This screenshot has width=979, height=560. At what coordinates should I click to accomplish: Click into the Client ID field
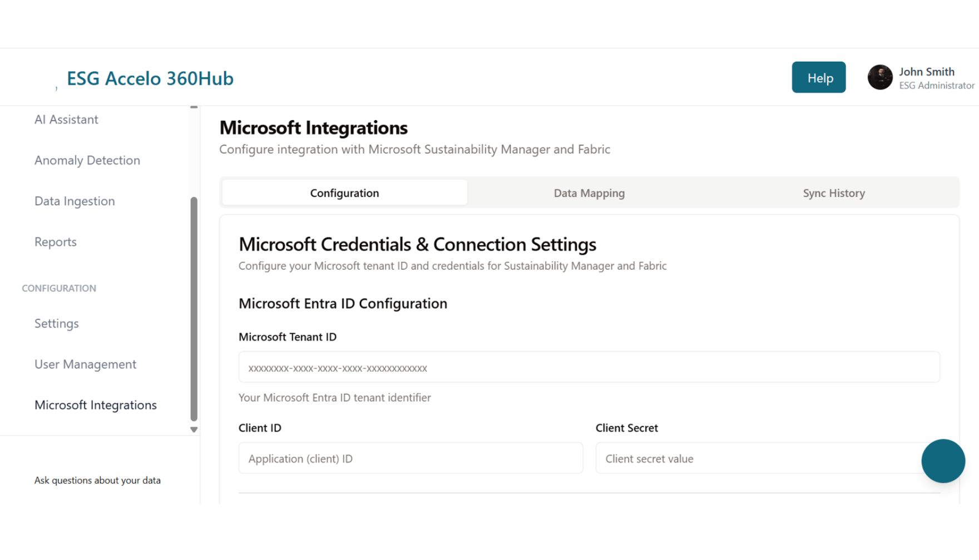tap(411, 458)
